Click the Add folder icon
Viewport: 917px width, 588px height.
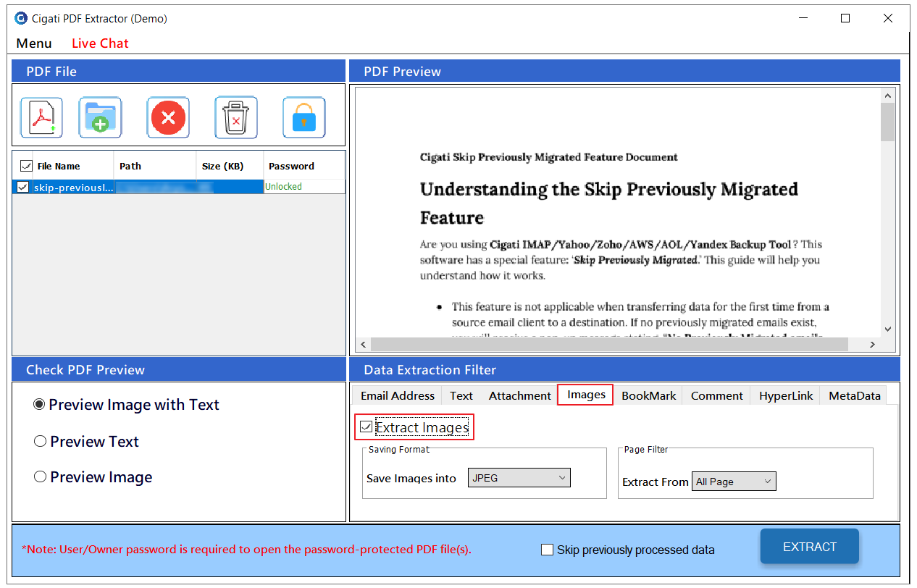100,117
